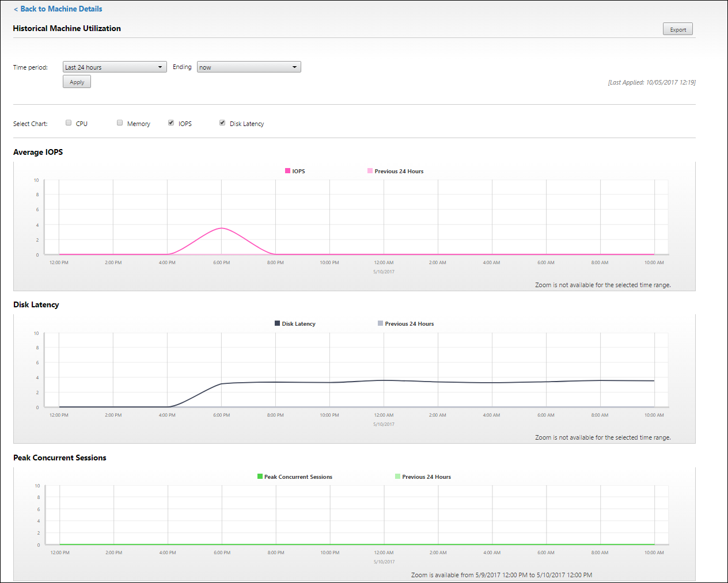Image resolution: width=728 pixels, height=583 pixels.
Task: Uncheck the Disk Latency chart checkbox
Action: click(x=222, y=123)
